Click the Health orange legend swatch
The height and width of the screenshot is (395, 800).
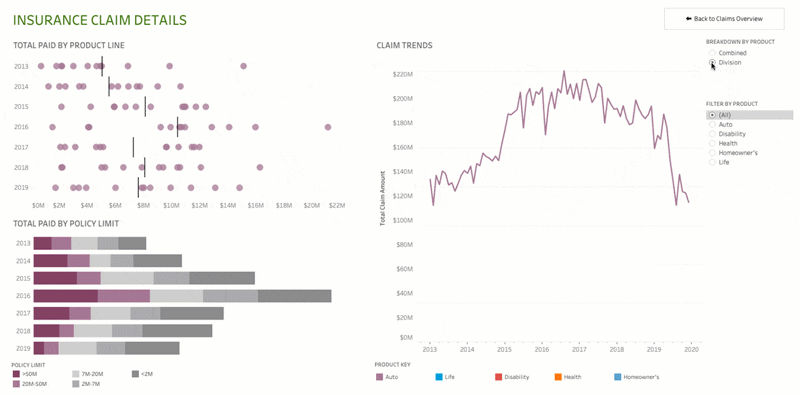(x=558, y=377)
